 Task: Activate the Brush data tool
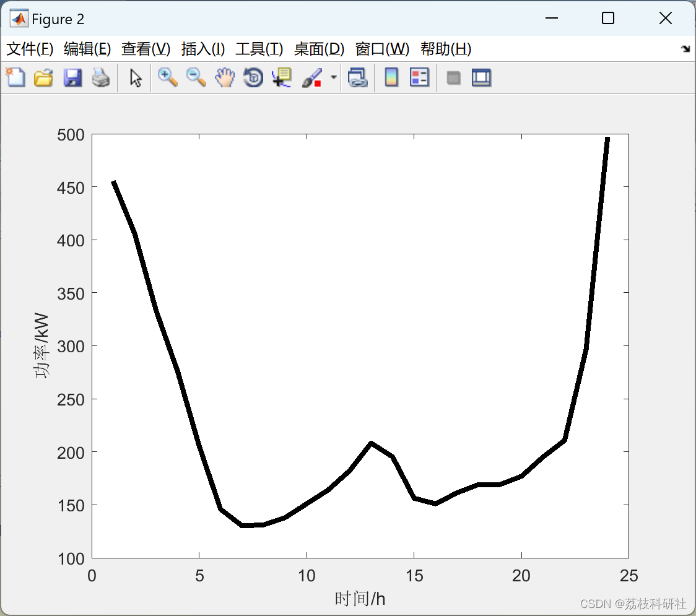312,77
